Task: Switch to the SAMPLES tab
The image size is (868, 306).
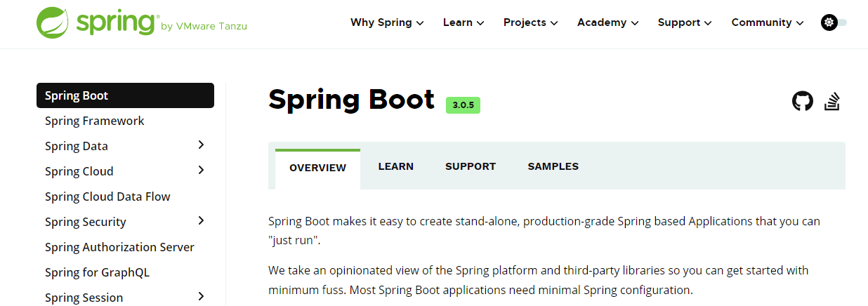Action: 553,167
